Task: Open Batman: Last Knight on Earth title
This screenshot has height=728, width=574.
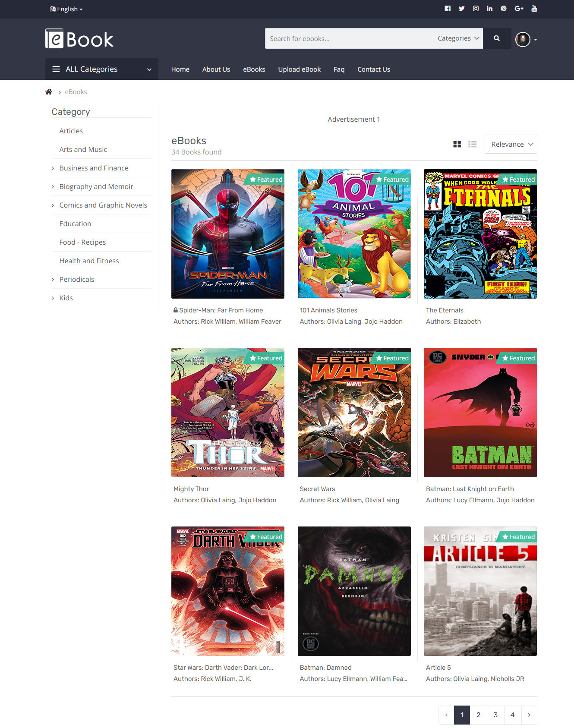Action: 470,489
